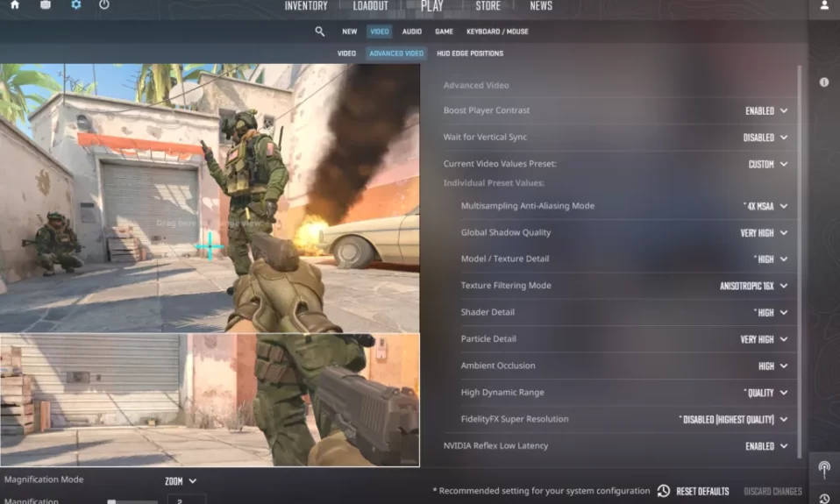
Task: Click the settings list scrollbar
Action: pos(800,261)
